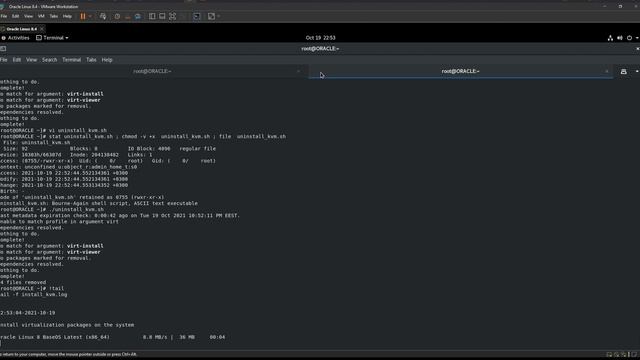Click the terminal window icon left of title
The width and height of the screenshot is (640, 360).
(3, 49)
